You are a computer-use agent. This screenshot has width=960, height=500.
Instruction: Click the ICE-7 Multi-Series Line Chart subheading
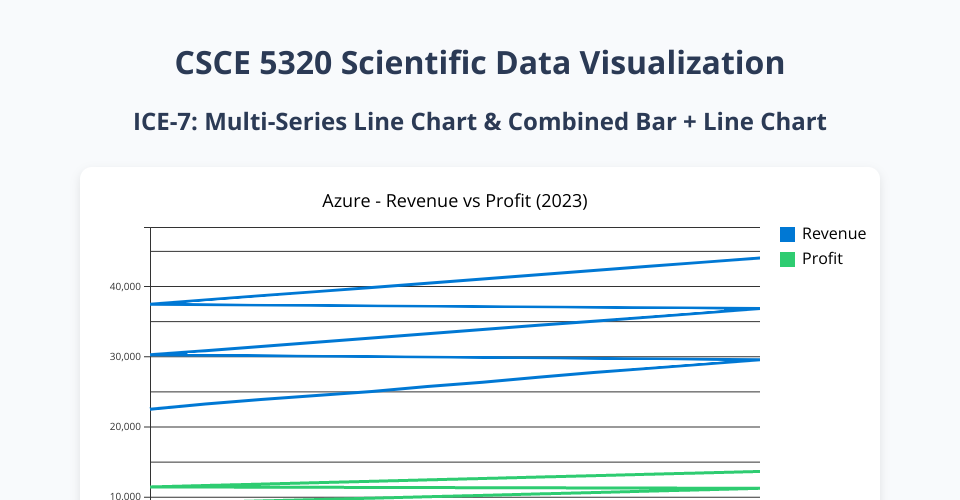[x=480, y=122]
